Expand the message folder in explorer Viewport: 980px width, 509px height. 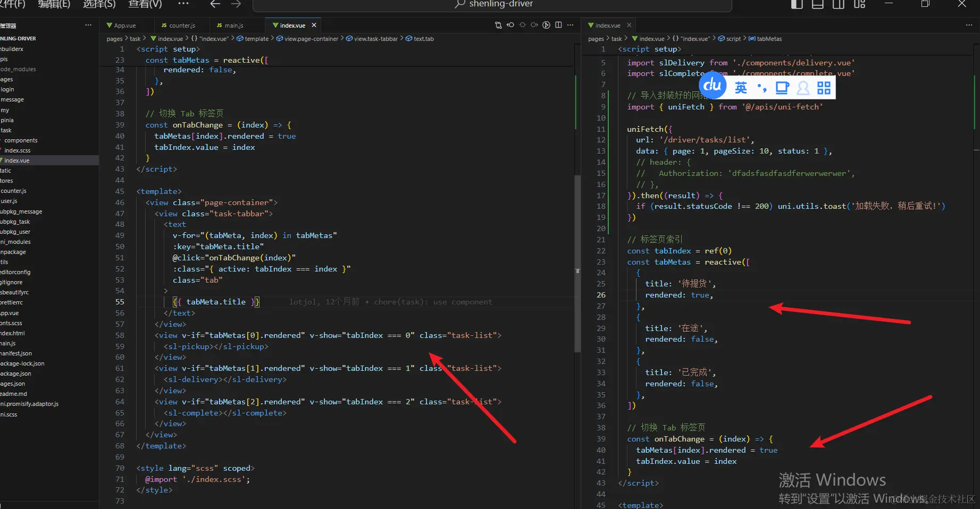pos(12,99)
